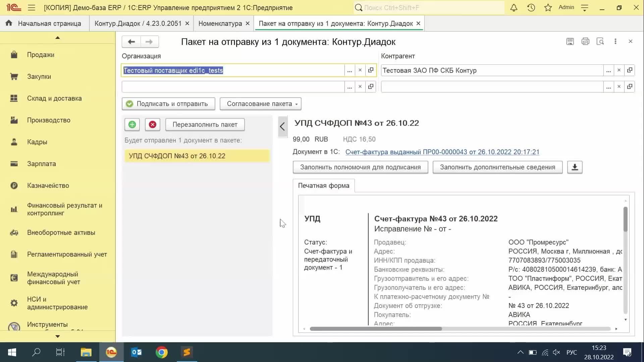Collapse the document list panel chevron
Image resolution: width=644 pixels, height=362 pixels.
click(282, 127)
